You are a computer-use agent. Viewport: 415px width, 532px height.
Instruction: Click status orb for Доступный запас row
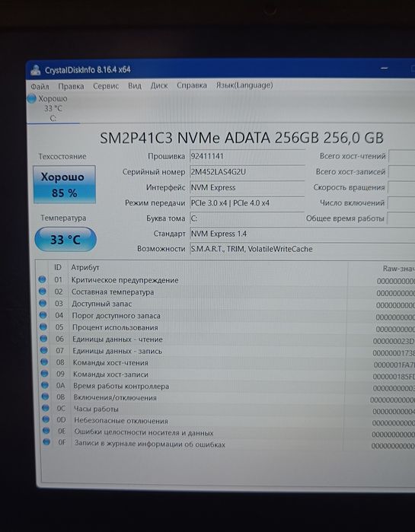[43, 303]
